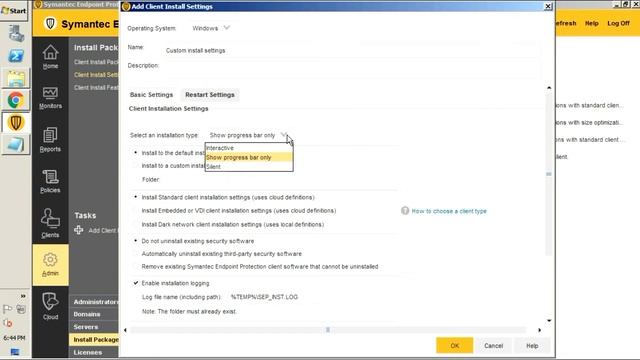The height and width of the screenshot is (360, 640).
Task: Select Remove existing Symantec Endpoint Protection client
Action: 136,266
